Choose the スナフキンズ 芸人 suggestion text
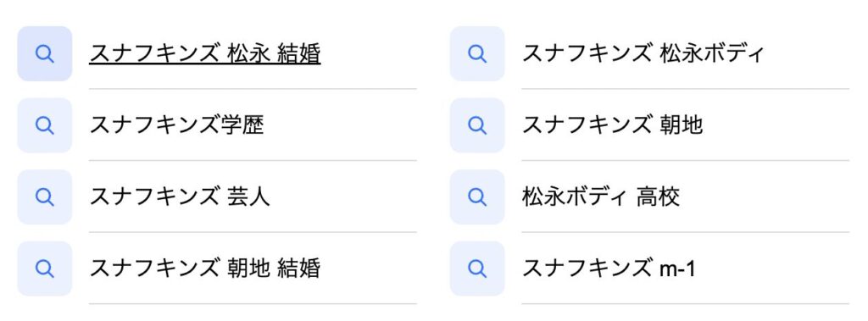This screenshot has width=868, height=321. click(180, 196)
